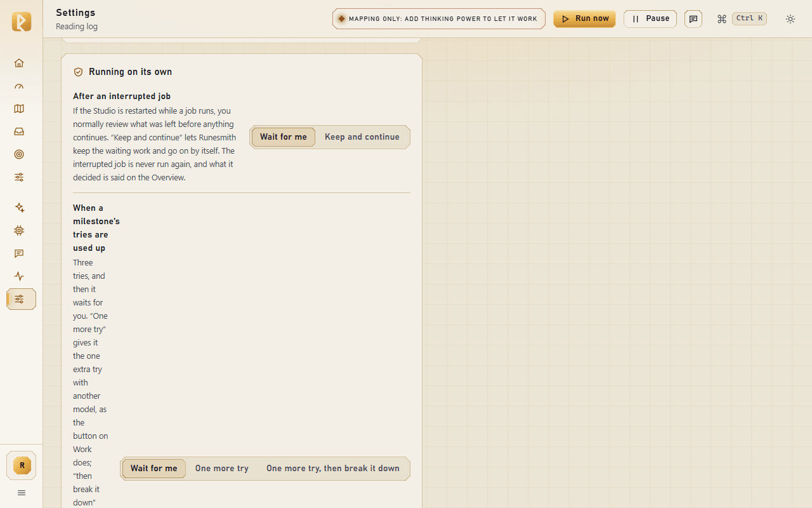Open the activity pulse icon in sidebar
The height and width of the screenshot is (508, 812).
19,276
